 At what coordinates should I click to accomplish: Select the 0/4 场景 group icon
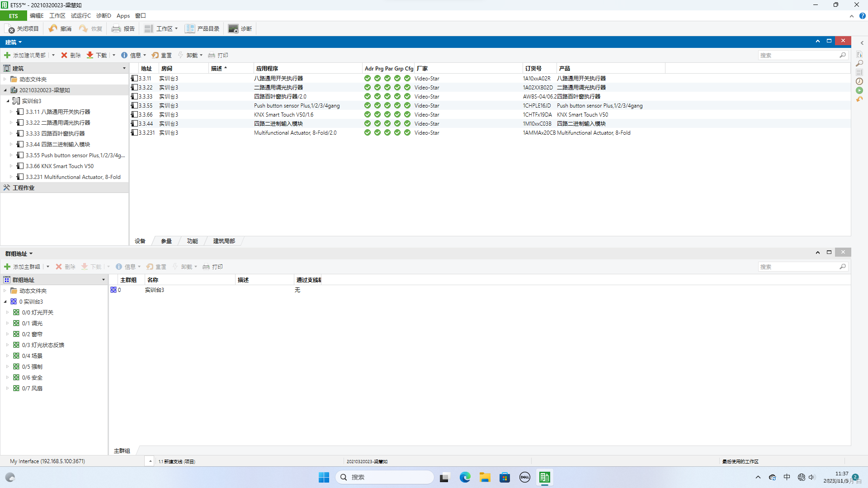click(x=16, y=356)
